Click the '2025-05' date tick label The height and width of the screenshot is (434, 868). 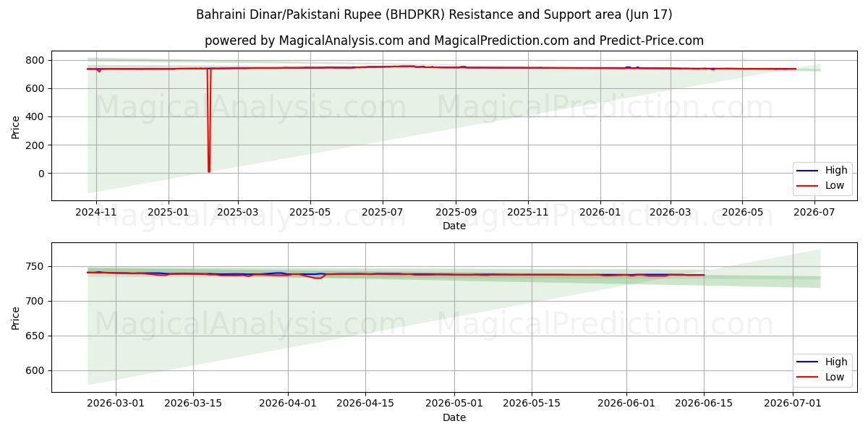click(310, 213)
